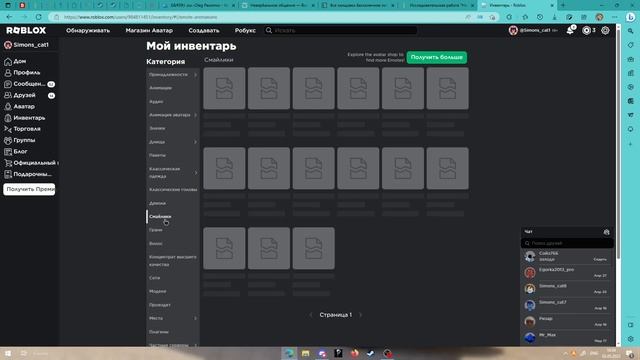Open the Робукс page
Viewport: 640px width, 360px height.
(245, 30)
